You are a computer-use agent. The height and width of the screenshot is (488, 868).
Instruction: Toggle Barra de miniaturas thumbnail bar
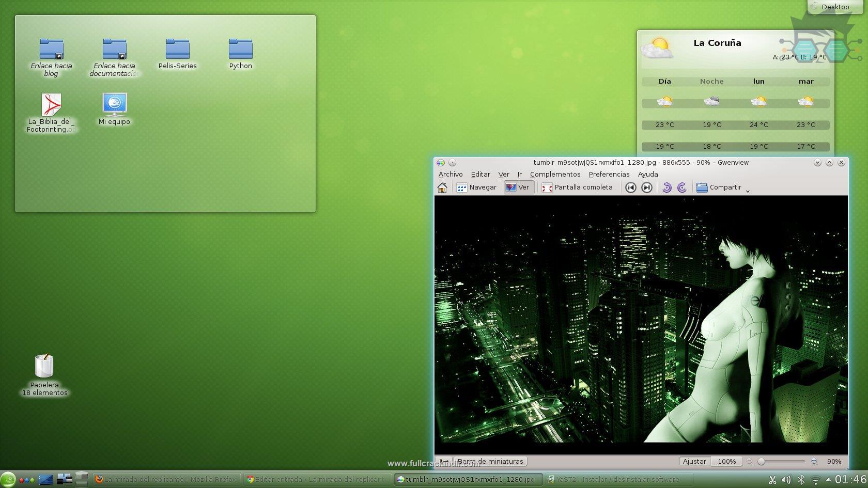pyautogui.click(x=490, y=461)
